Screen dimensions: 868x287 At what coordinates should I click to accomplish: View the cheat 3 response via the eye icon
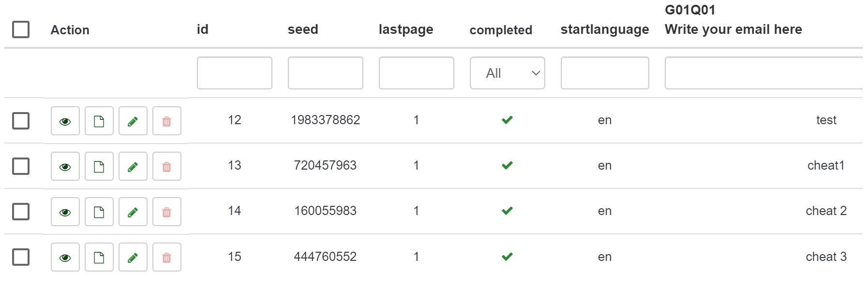(x=65, y=257)
